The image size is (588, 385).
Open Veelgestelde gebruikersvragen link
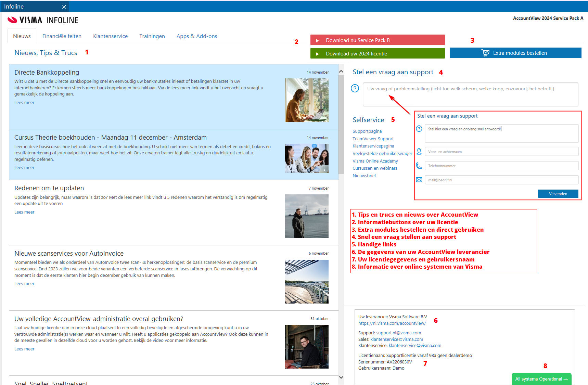click(382, 154)
